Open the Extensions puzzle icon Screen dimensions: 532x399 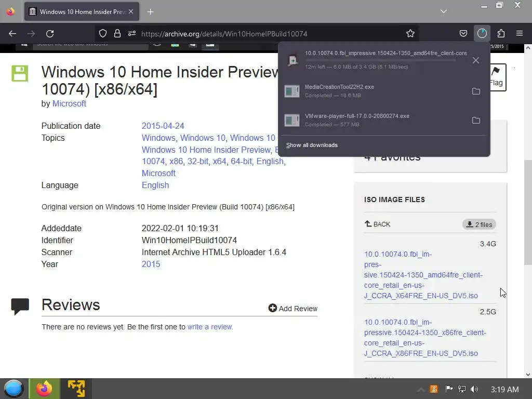point(501,33)
